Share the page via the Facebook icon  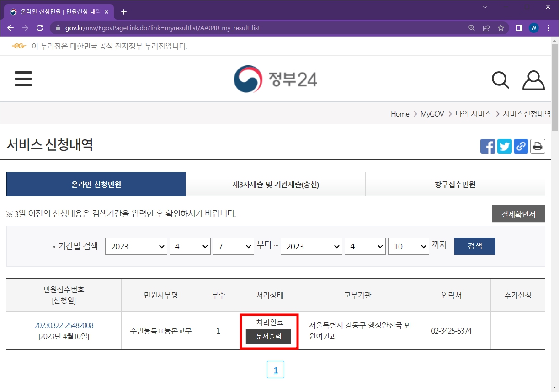pyautogui.click(x=488, y=146)
